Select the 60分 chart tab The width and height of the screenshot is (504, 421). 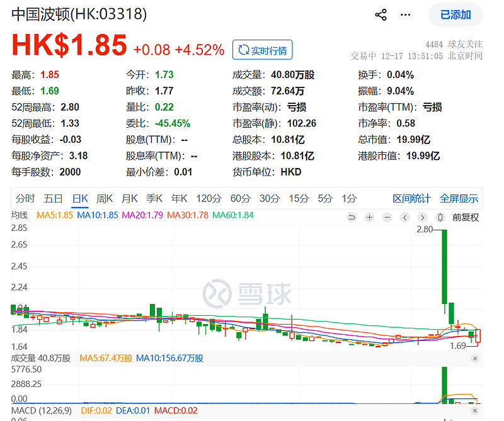(241, 198)
